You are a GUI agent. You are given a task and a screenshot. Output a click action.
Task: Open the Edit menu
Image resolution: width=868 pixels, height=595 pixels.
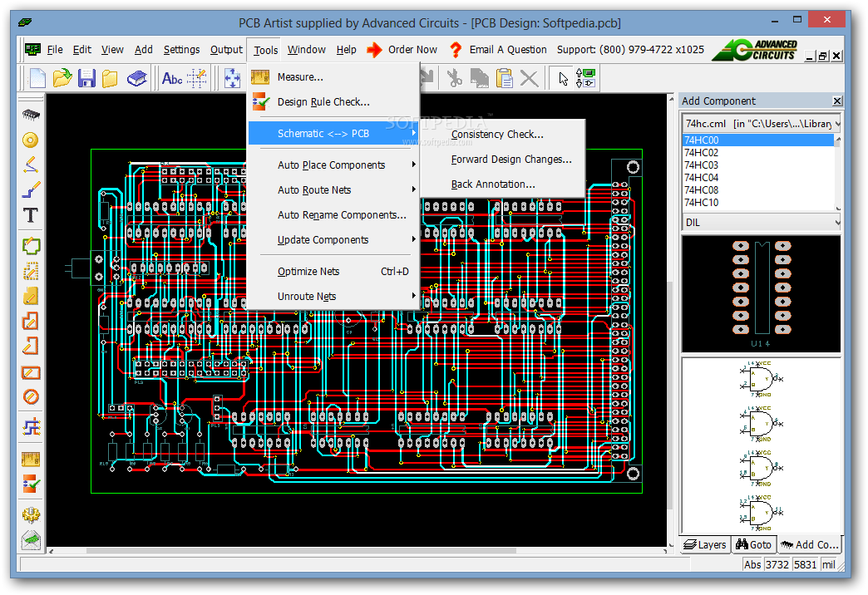82,50
